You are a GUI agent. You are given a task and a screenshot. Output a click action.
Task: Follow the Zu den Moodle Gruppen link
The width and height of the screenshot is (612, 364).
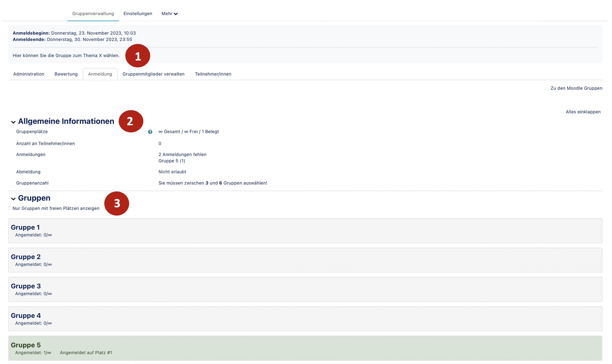(x=576, y=88)
